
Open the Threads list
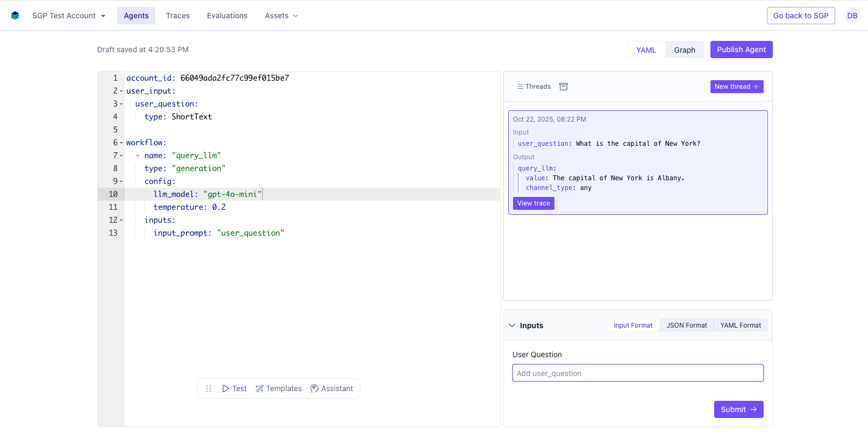[533, 87]
